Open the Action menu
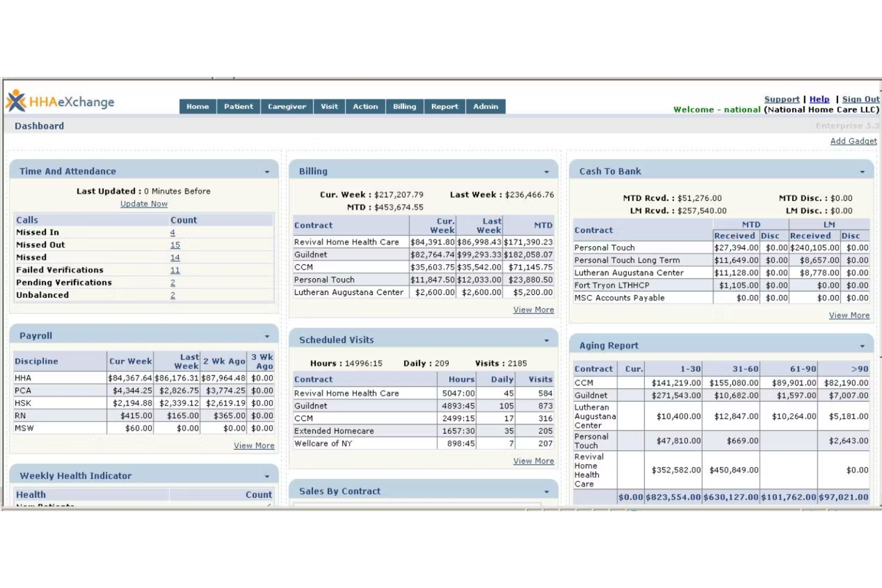The image size is (882, 588). [365, 107]
